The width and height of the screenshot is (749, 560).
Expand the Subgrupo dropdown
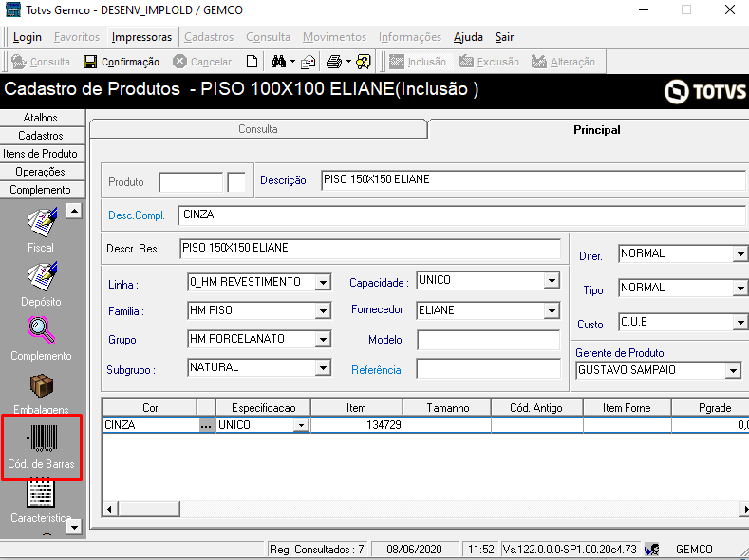coord(323,368)
